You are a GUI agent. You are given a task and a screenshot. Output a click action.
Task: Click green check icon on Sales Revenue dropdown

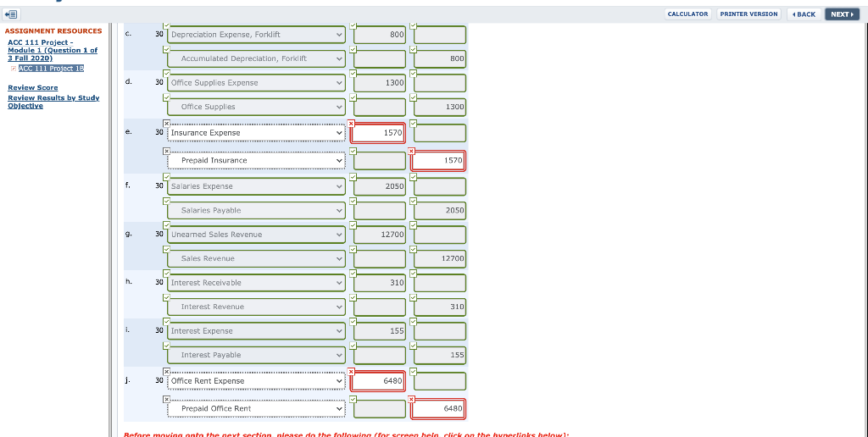(x=167, y=249)
